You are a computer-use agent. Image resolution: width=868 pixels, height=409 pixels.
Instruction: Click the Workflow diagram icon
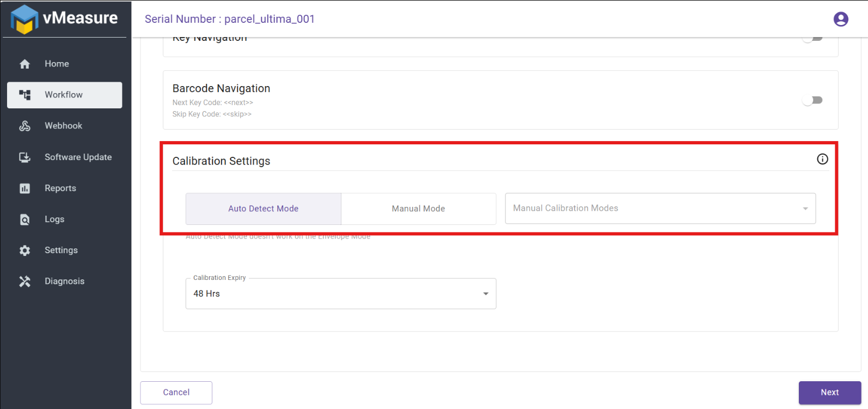pos(25,95)
